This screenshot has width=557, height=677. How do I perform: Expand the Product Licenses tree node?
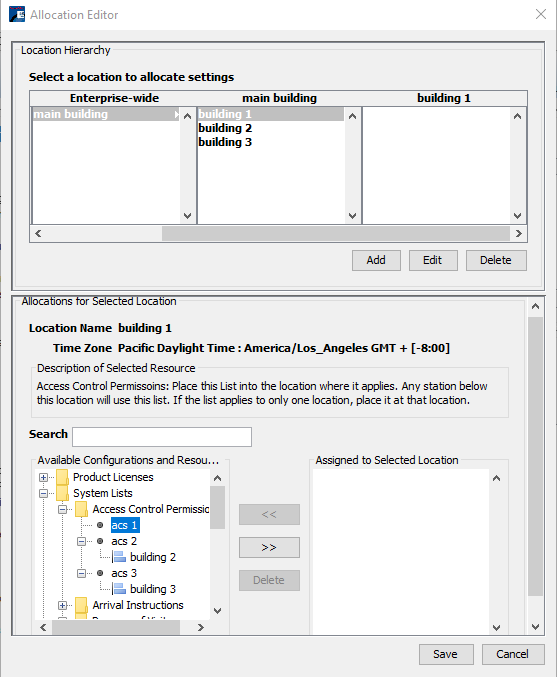43,477
